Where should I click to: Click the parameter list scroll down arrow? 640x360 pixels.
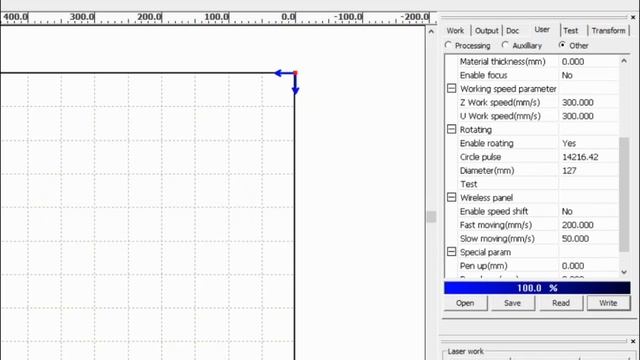click(x=624, y=272)
